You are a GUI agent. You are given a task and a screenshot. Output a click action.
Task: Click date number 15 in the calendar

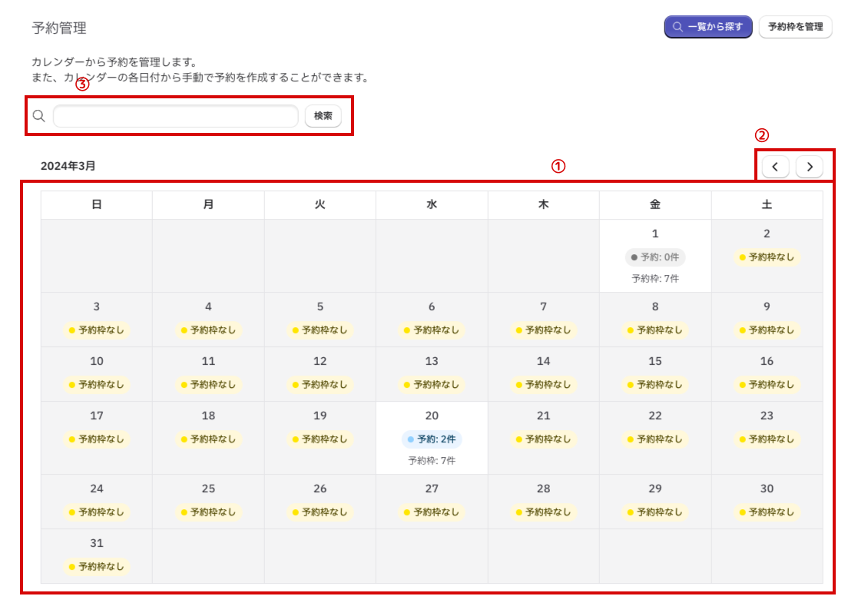pyautogui.click(x=655, y=361)
